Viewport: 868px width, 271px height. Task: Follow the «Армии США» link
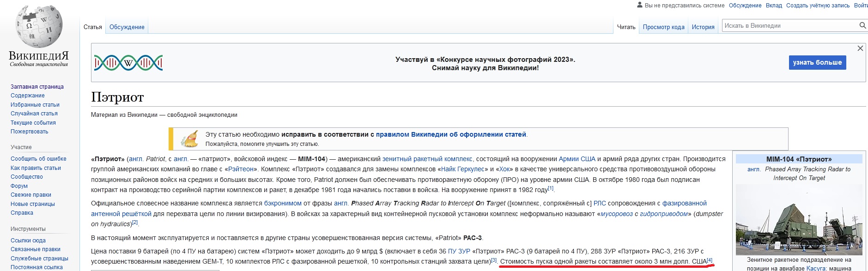577,159
